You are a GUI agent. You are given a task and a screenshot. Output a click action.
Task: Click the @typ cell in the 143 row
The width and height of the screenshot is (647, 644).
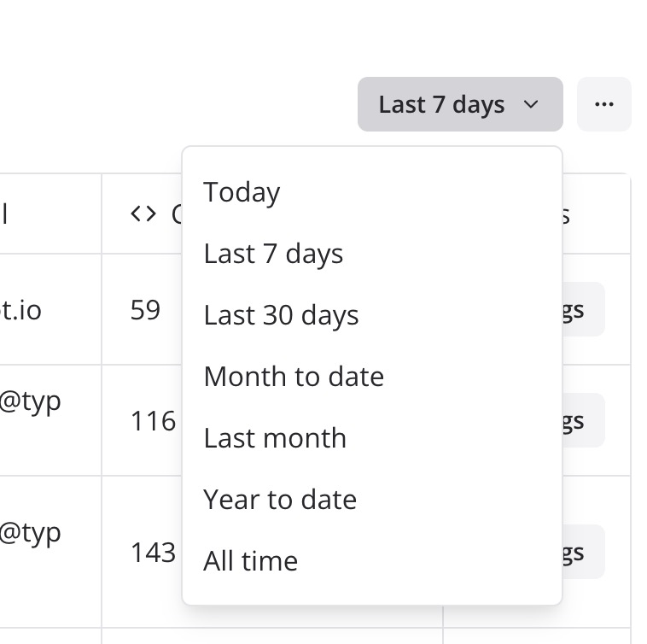[x=31, y=533]
